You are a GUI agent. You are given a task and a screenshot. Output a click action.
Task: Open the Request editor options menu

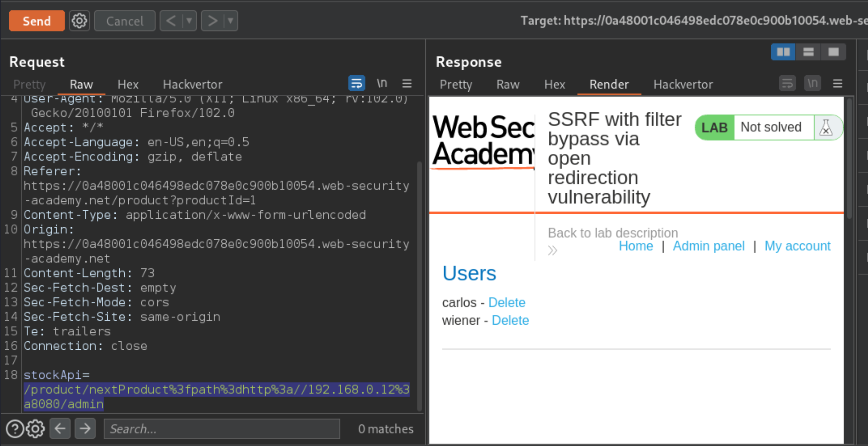click(x=407, y=83)
